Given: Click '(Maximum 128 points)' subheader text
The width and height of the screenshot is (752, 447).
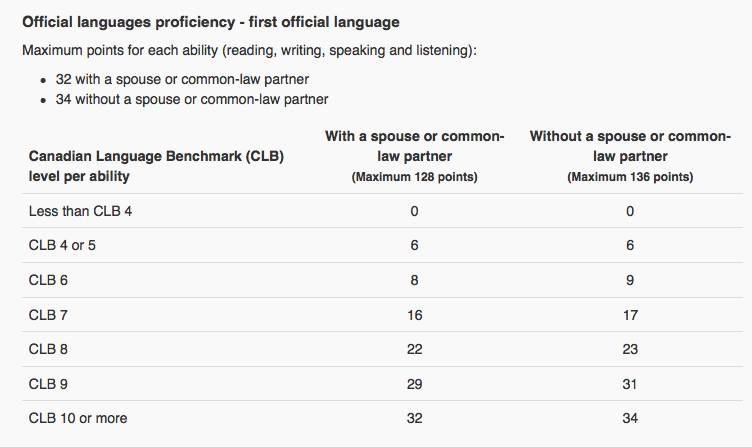Looking at the screenshot, I should (x=414, y=177).
